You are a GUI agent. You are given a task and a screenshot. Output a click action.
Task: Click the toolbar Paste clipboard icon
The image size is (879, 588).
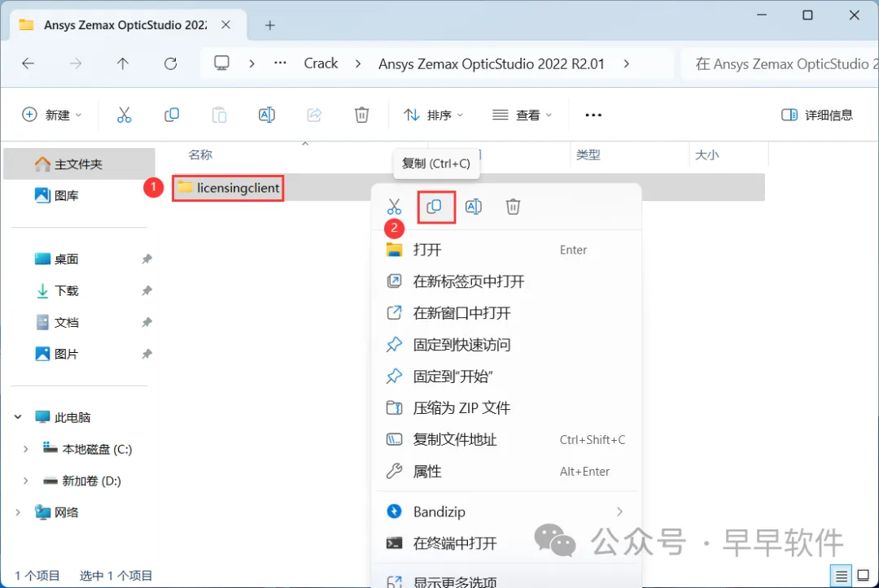(219, 115)
